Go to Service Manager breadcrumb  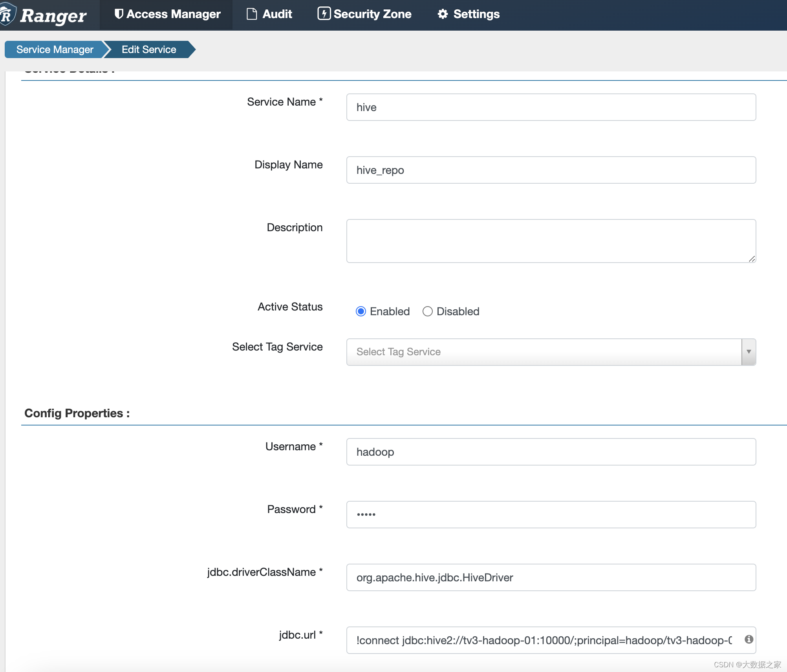pyautogui.click(x=55, y=49)
